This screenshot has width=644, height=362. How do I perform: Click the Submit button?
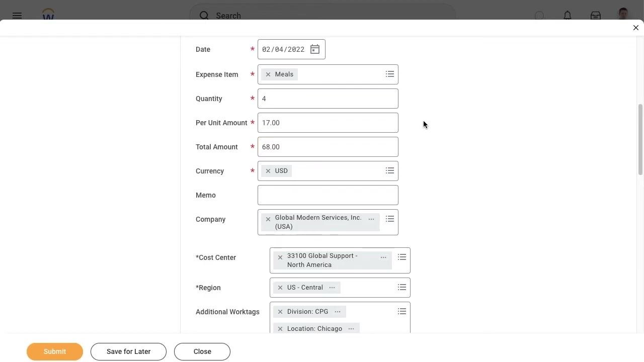pos(55,351)
